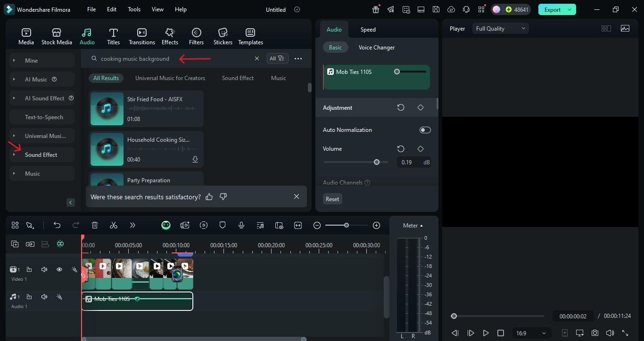
Task: Select the Universal Music for Creators tab
Action: tap(170, 78)
